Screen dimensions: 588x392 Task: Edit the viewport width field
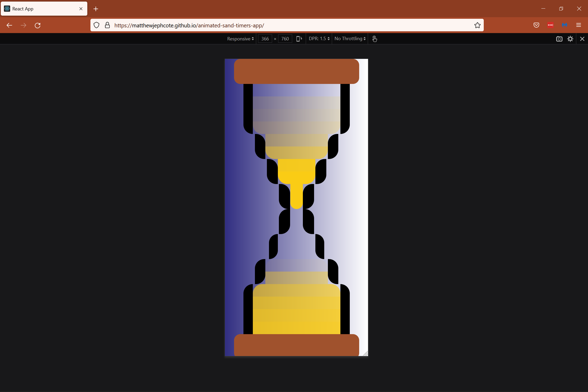click(265, 39)
